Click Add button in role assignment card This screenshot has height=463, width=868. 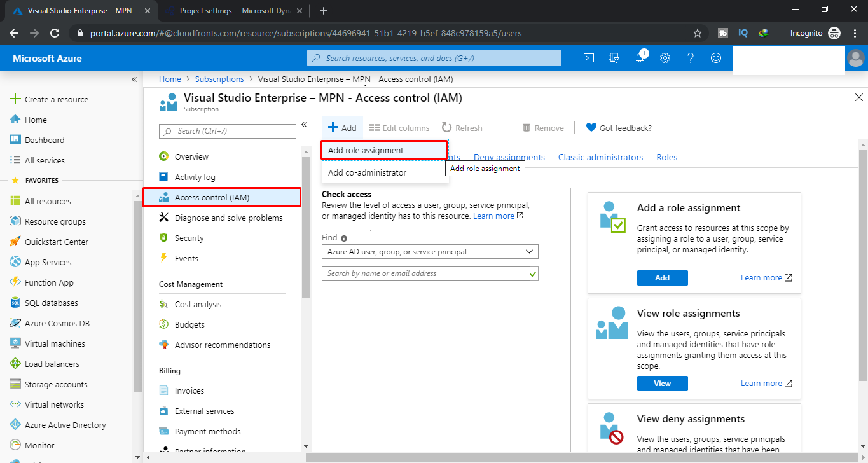pyautogui.click(x=662, y=278)
